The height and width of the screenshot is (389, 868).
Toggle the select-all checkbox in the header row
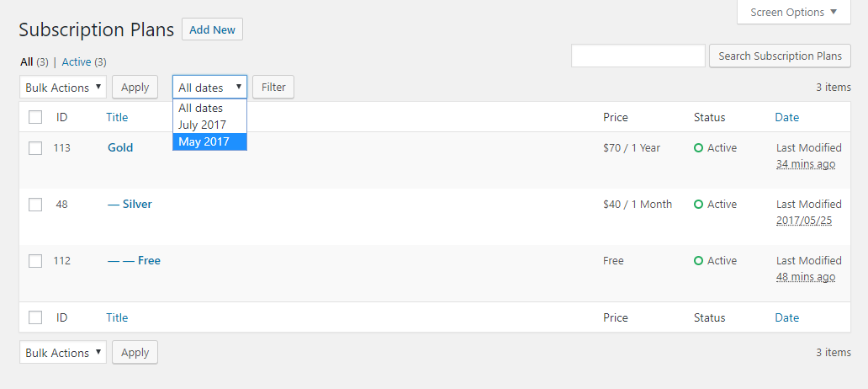[35, 117]
